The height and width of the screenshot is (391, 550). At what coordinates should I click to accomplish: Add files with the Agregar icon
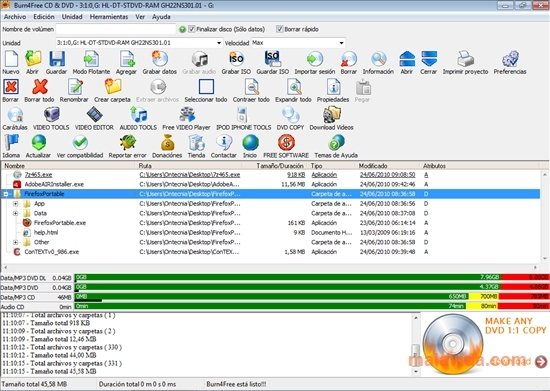[x=127, y=59]
